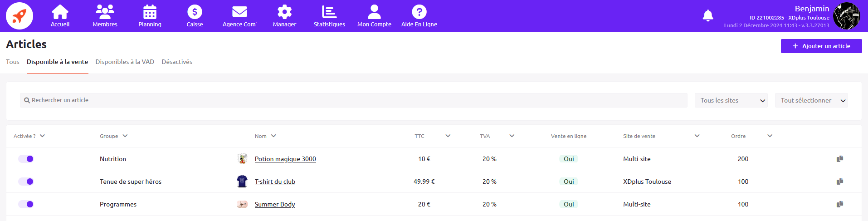
Task: Toggle off the T-shirt du club article
Action: point(26,182)
